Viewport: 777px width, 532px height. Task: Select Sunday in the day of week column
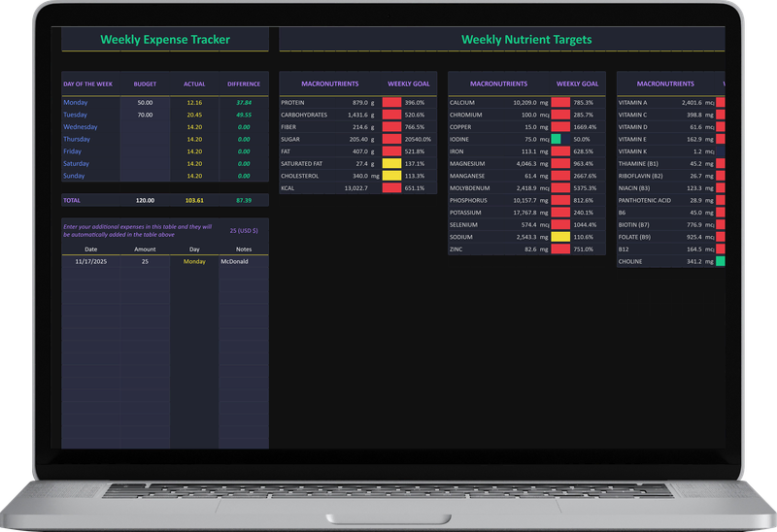tap(74, 176)
